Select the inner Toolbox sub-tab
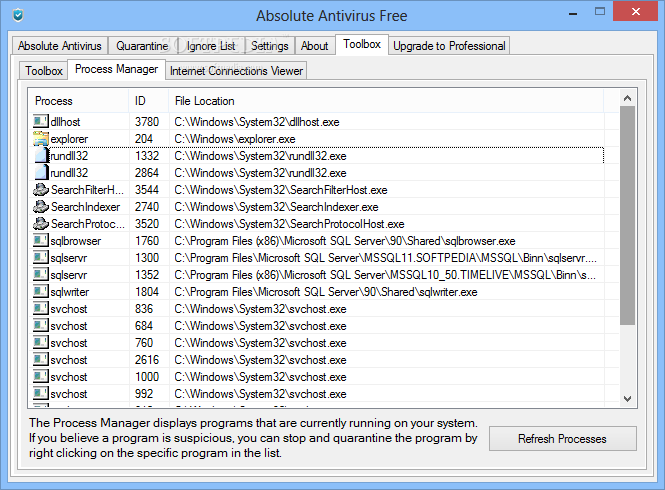Screen dimensions: 665x490 click(44, 71)
